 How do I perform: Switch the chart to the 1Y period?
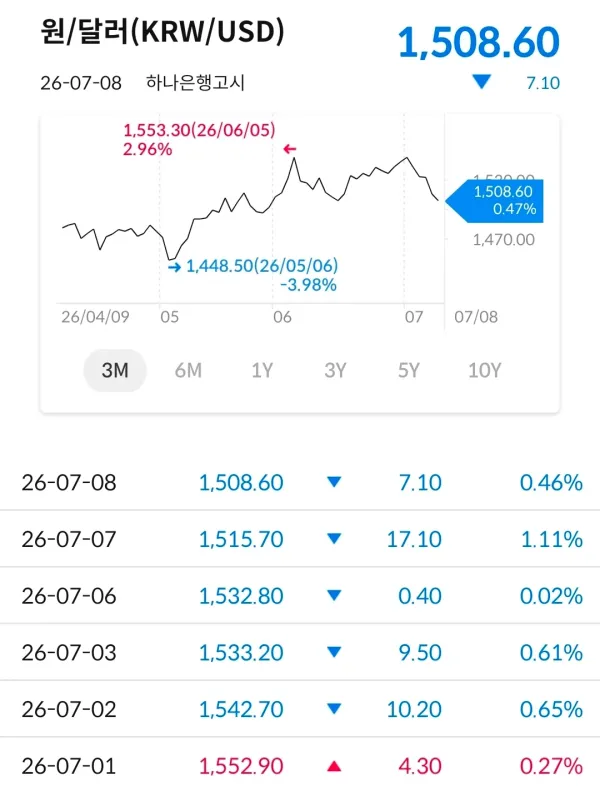click(262, 370)
